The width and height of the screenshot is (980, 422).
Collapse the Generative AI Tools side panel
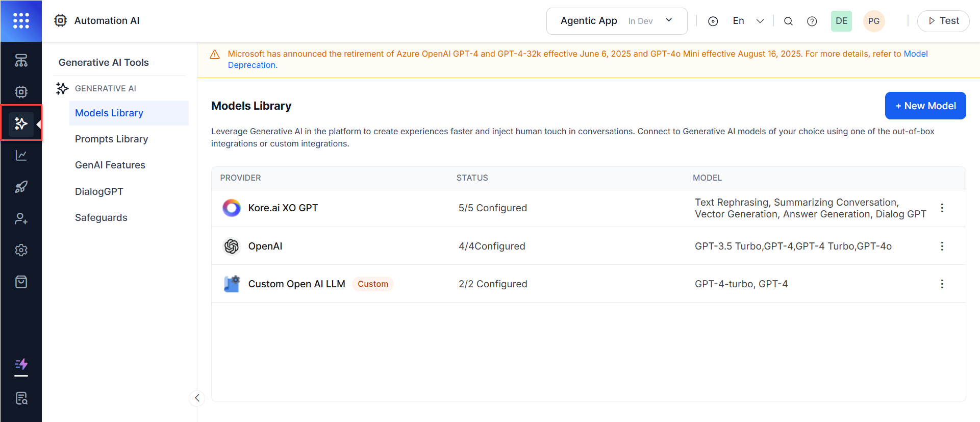point(197,398)
